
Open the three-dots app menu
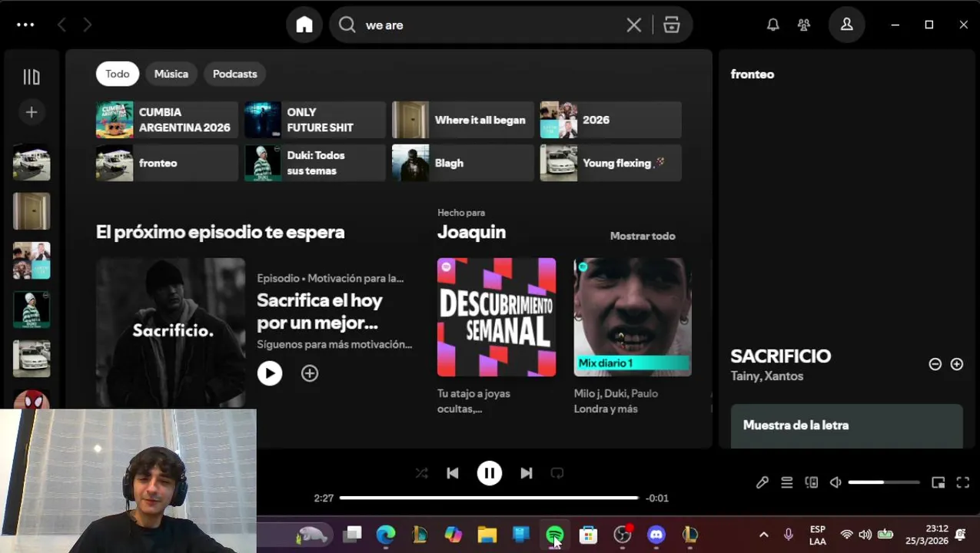(x=25, y=25)
